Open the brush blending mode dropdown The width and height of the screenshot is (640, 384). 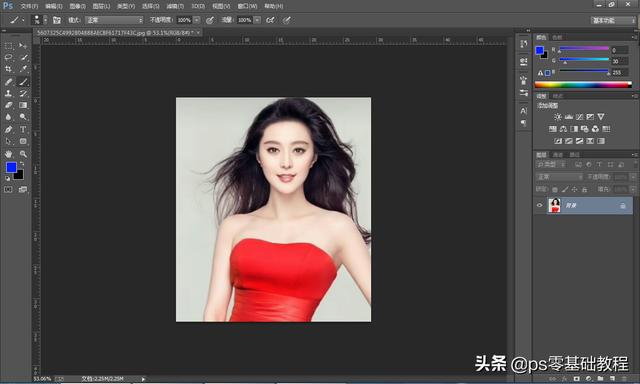pyautogui.click(x=114, y=20)
